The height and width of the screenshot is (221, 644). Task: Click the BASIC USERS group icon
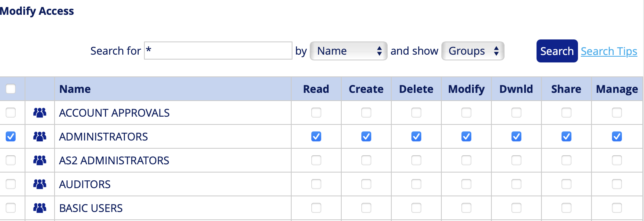40,208
